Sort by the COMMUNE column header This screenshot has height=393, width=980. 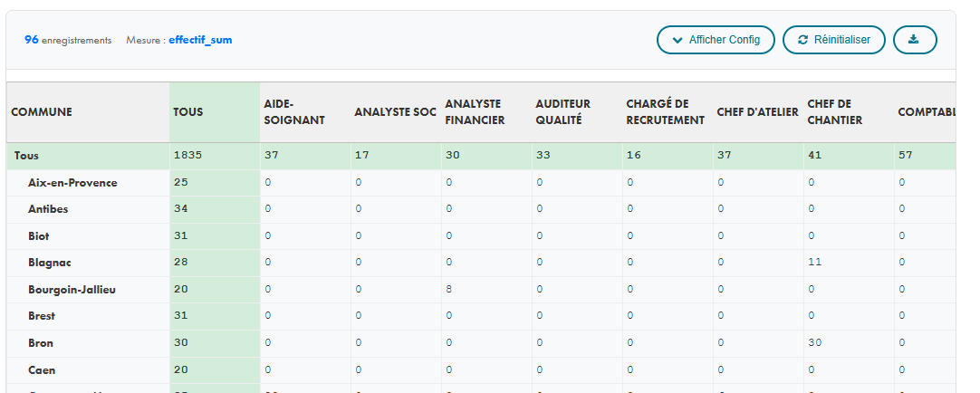(42, 112)
